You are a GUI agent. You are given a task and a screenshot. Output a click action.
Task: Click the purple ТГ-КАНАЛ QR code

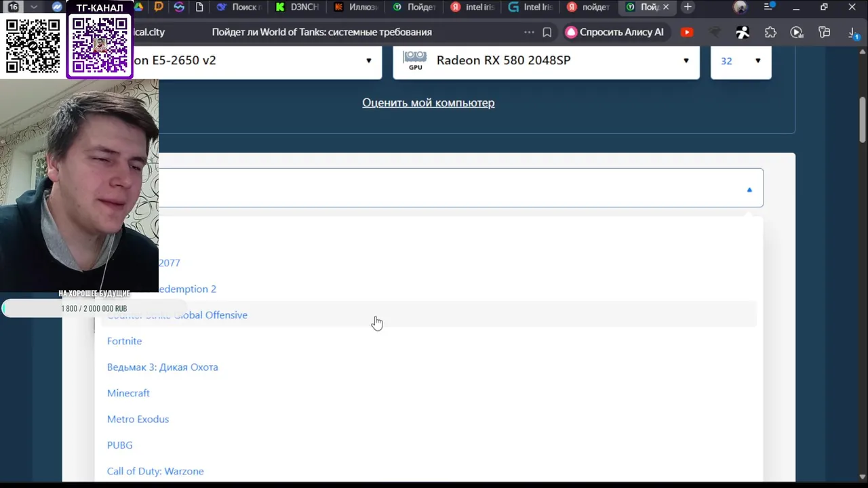point(100,45)
